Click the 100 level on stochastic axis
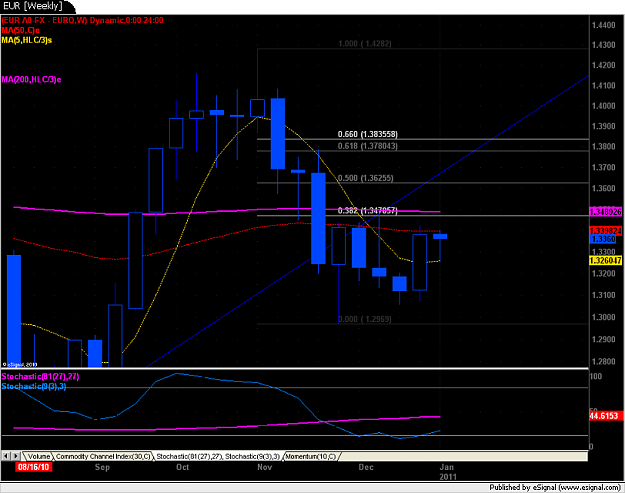Viewport: 625px width, 493px height. point(596,377)
